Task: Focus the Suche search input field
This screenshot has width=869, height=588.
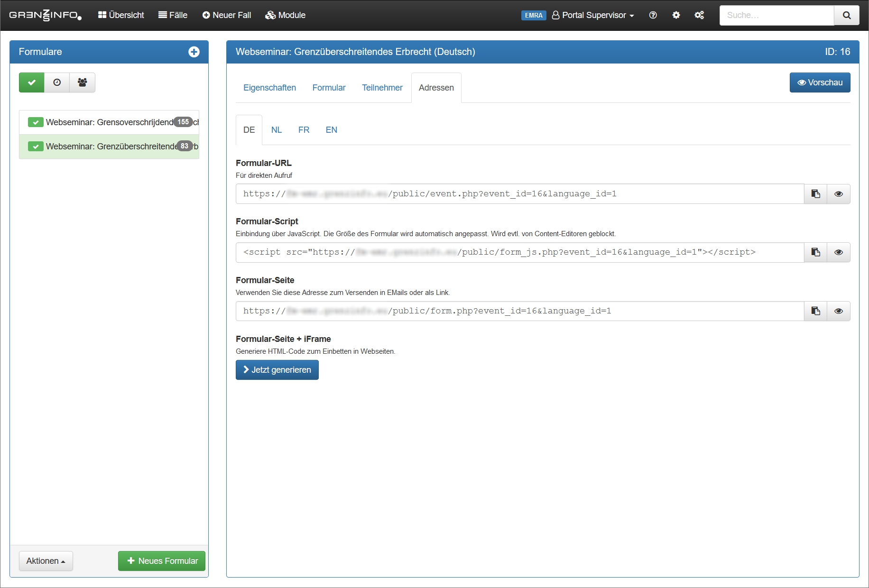Action: point(776,15)
